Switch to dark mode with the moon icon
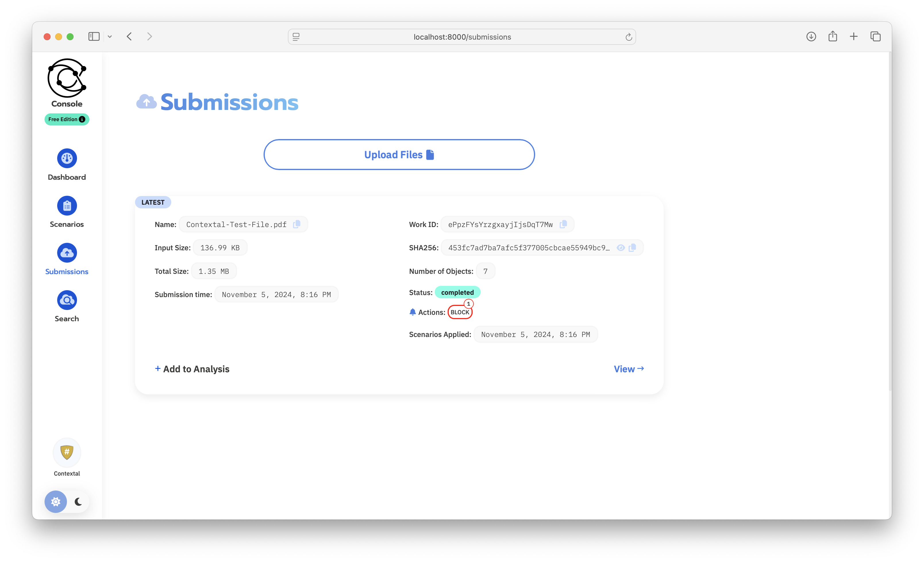Screen dimensions: 924x562 coord(78,502)
